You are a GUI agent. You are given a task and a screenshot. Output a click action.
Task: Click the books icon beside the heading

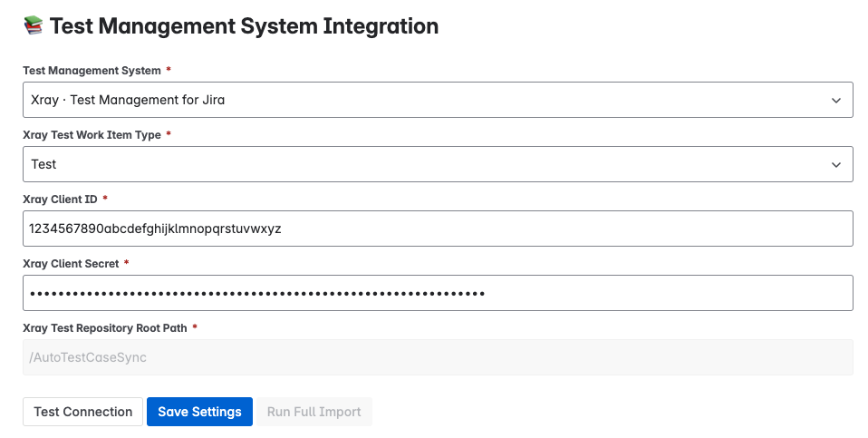coord(34,25)
